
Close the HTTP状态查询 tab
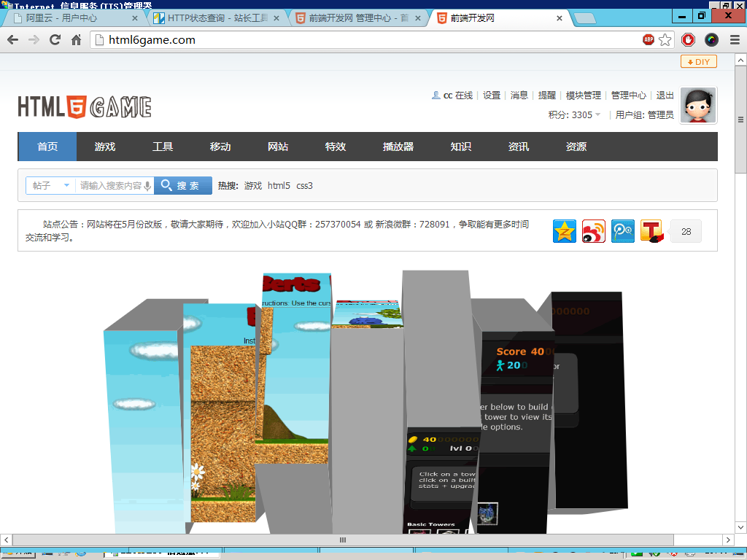point(276,18)
